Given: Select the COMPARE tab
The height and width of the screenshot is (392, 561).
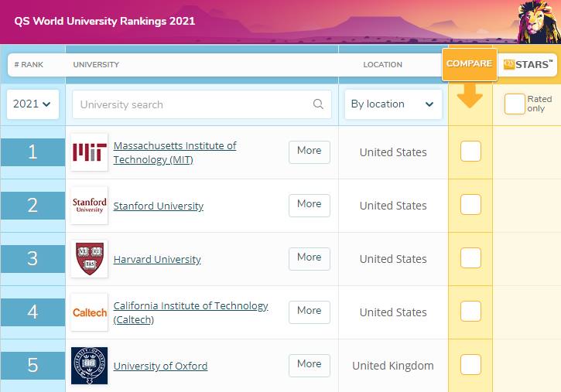Looking at the screenshot, I should (x=470, y=64).
